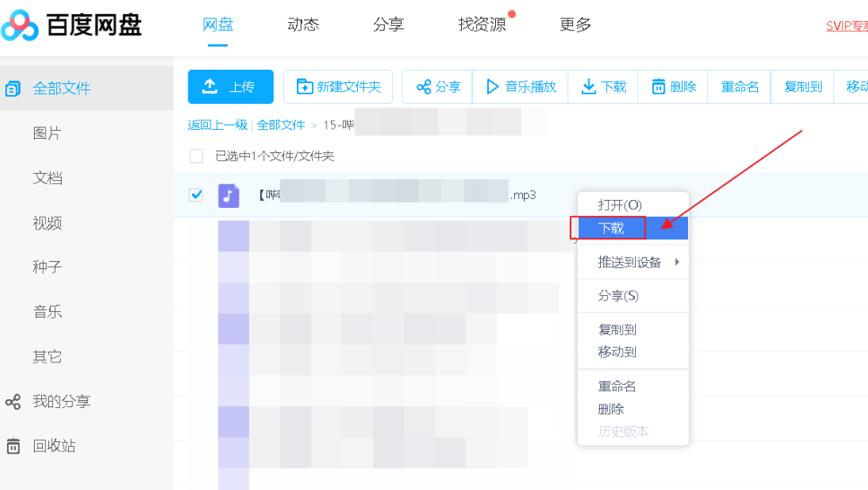Click the trash delete icon in toolbar
Image resolution: width=868 pixels, height=490 pixels.
click(658, 86)
